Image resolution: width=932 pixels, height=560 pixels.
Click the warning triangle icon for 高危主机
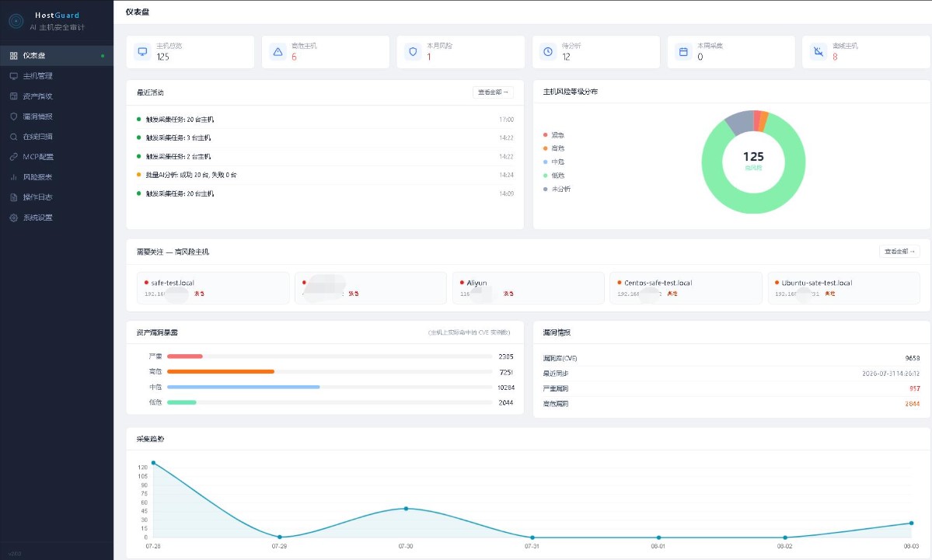point(278,52)
